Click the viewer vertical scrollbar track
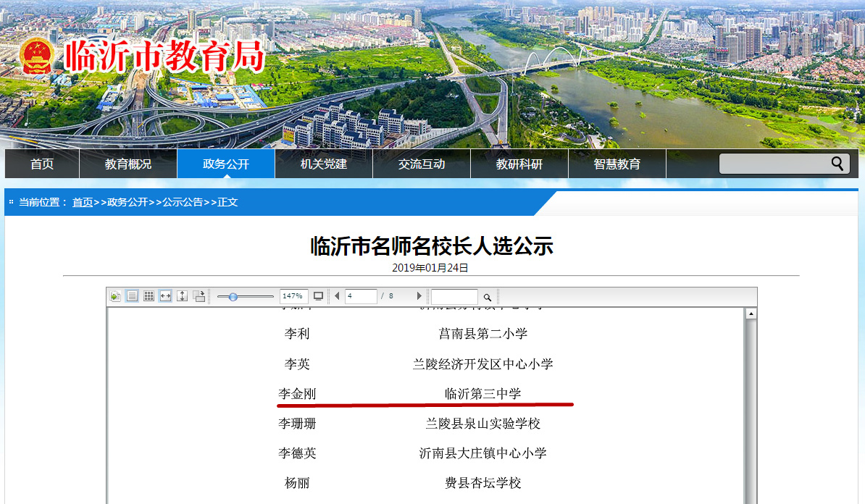Image resolution: width=865 pixels, height=504 pixels. click(751, 411)
